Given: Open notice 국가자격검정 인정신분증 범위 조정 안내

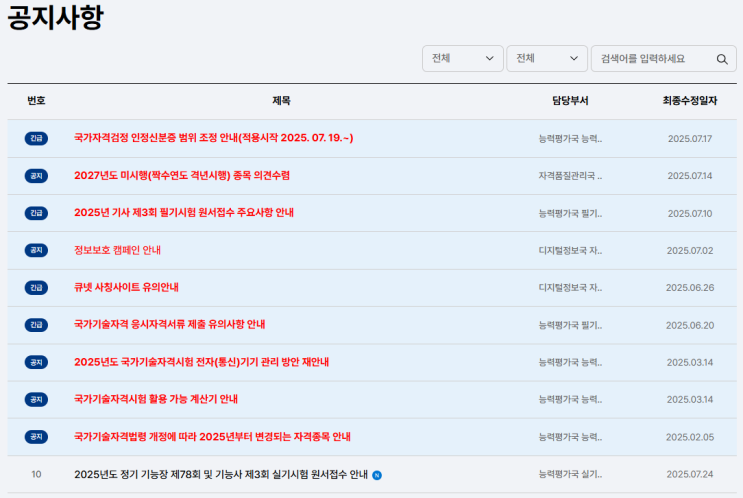Looking at the screenshot, I should click(214, 138).
